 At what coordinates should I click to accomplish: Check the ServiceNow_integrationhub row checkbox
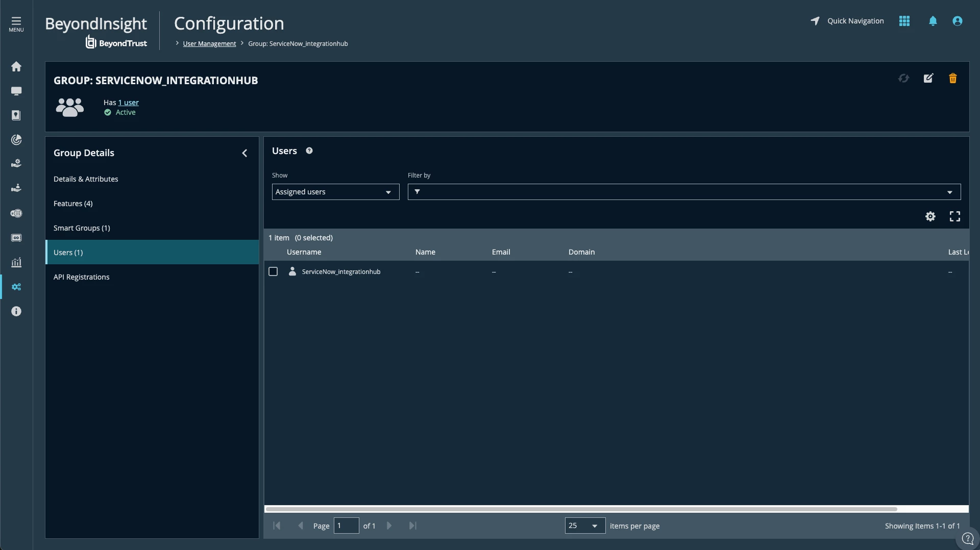point(273,271)
